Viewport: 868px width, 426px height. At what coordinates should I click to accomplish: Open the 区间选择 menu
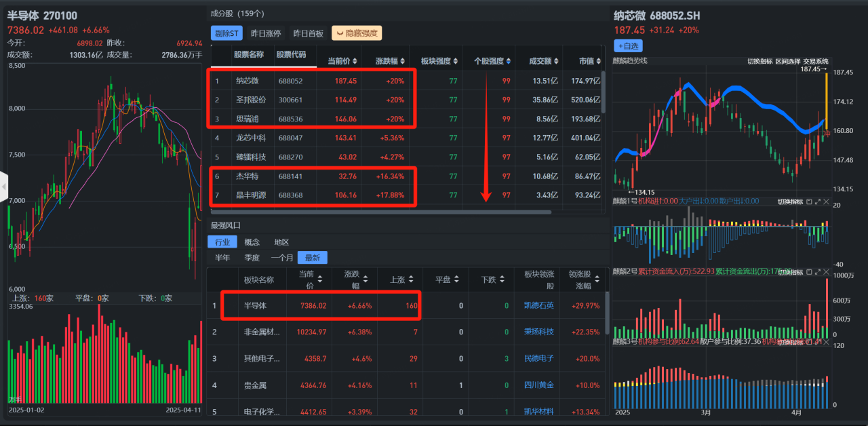tap(788, 61)
